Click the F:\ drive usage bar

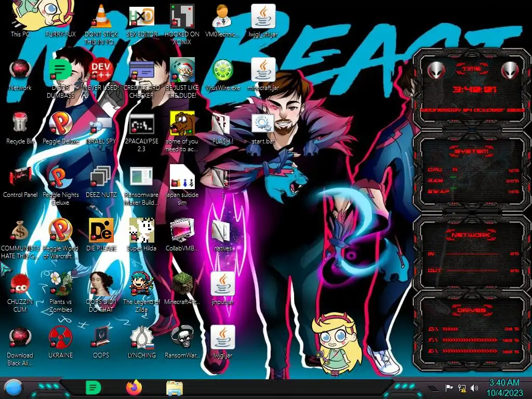pos(473,340)
